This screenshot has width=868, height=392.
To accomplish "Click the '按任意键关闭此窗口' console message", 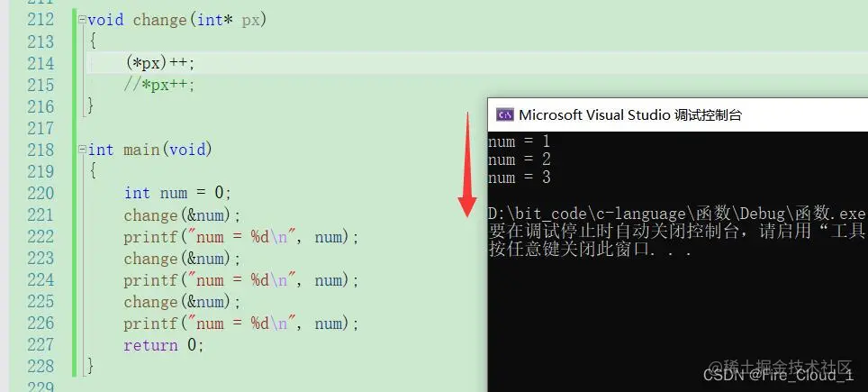I will [590, 250].
